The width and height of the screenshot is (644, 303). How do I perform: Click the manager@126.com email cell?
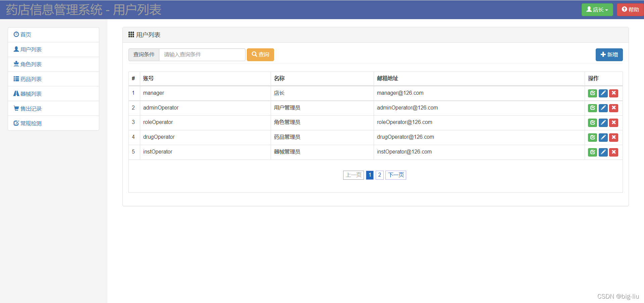click(x=479, y=93)
